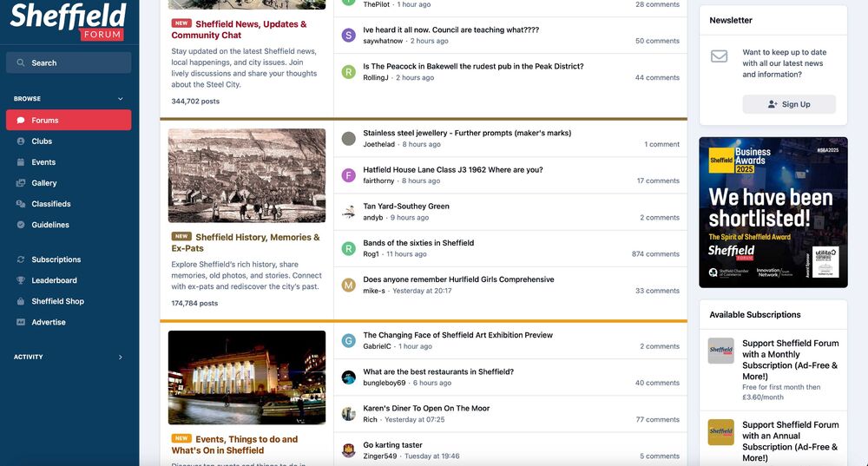Open Karen's Diner To Open topic
Image resolution: width=868 pixels, height=466 pixels.
[426, 409]
